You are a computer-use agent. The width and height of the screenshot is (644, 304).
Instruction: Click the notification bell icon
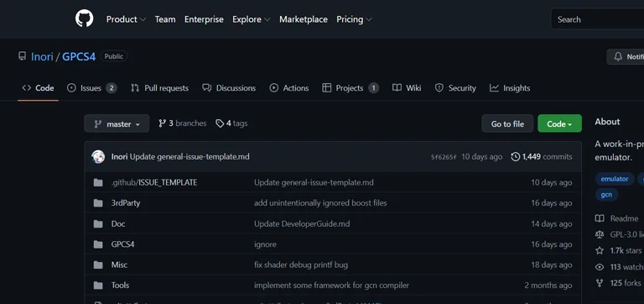pos(618,57)
